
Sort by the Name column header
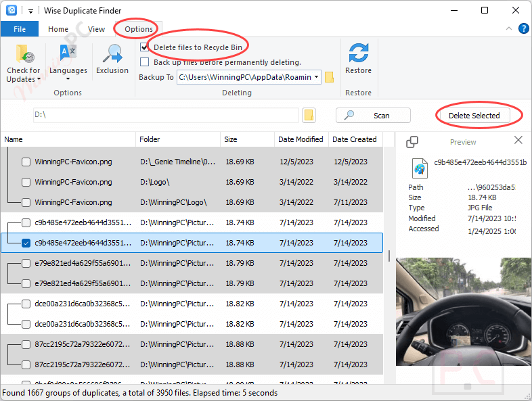pyautogui.click(x=68, y=139)
